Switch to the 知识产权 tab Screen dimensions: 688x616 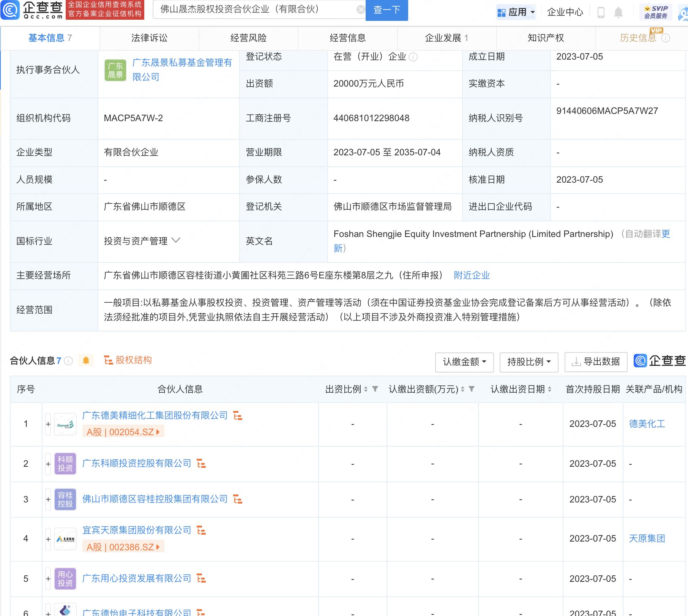click(x=546, y=38)
